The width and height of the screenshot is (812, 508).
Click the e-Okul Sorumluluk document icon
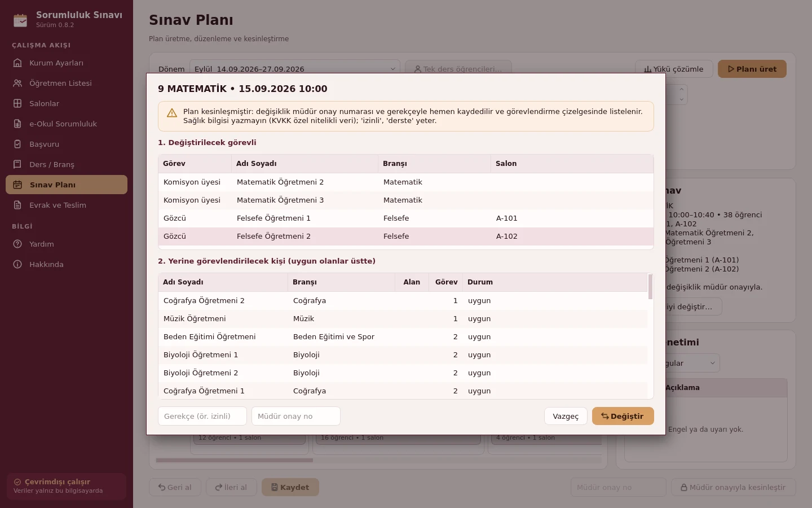tap(17, 124)
